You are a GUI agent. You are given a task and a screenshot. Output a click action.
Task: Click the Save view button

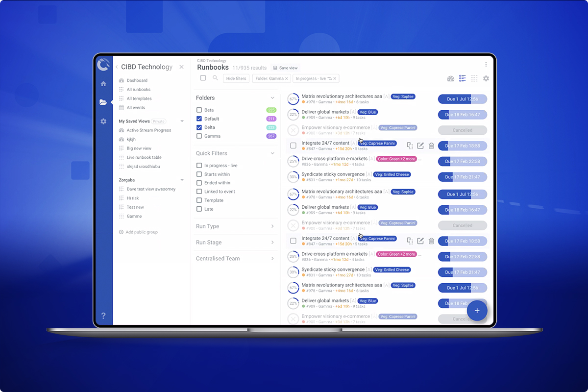coord(285,68)
